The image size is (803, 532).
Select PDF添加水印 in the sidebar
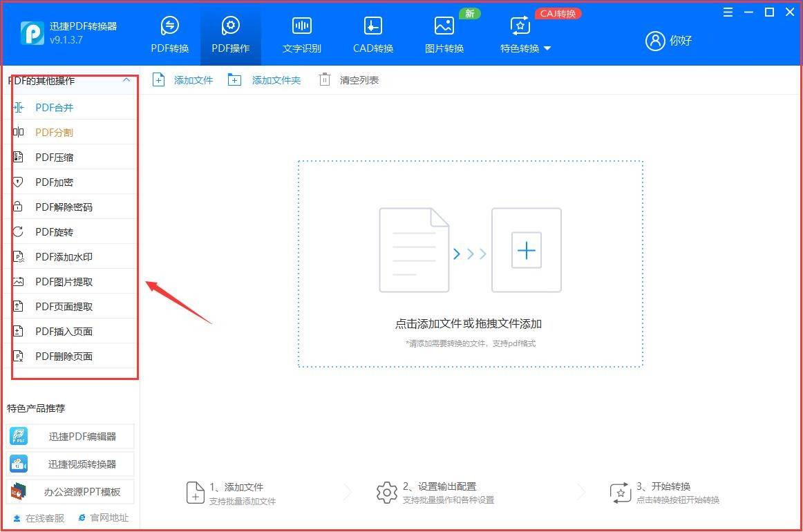click(62, 256)
